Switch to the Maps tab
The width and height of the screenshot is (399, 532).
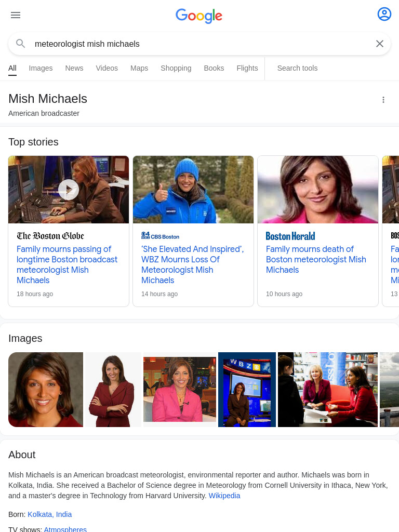tap(139, 68)
